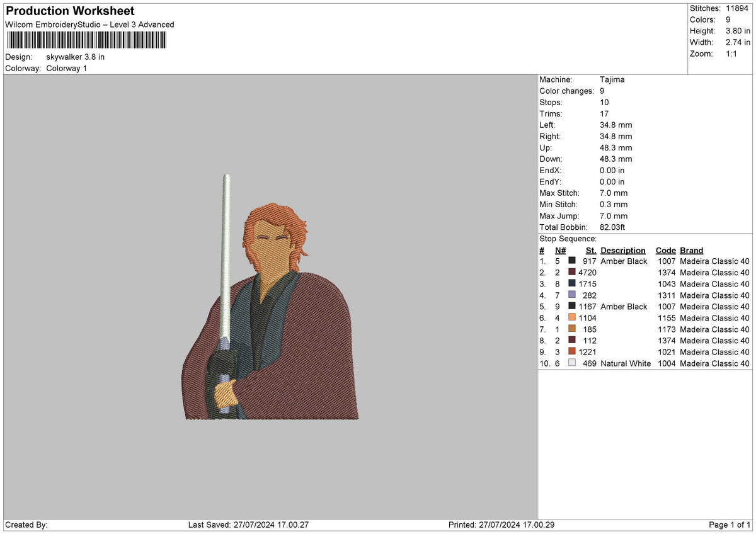Click the design barcode
756x534 pixels.
[x=86, y=40]
